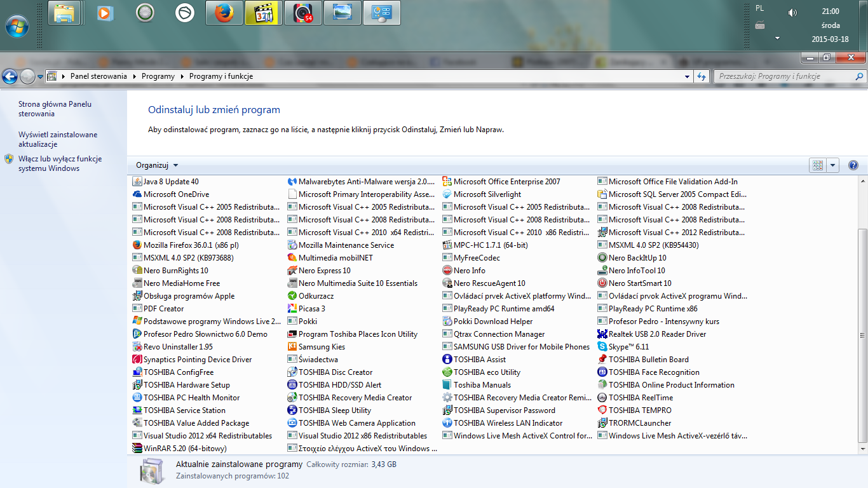Viewport: 868px width, 488px height.
Task: Select TRORMCLauncher entry
Action: coord(635,423)
